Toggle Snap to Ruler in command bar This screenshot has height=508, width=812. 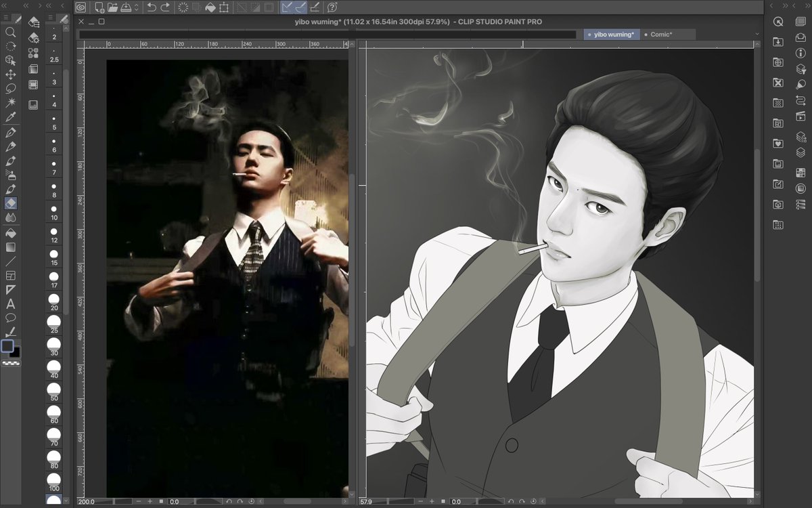click(287, 7)
